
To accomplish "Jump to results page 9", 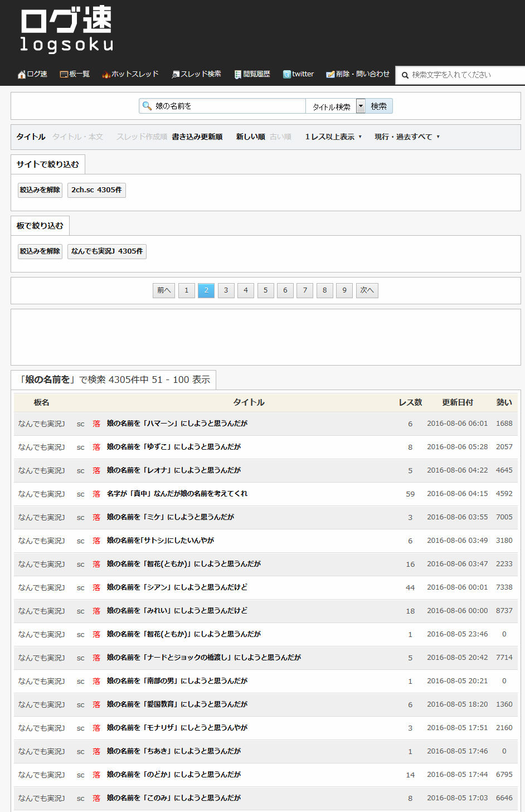I will tap(344, 290).
